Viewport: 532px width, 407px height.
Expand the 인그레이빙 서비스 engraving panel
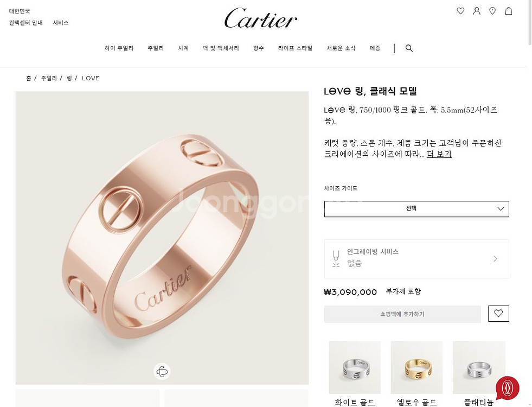[416, 259]
